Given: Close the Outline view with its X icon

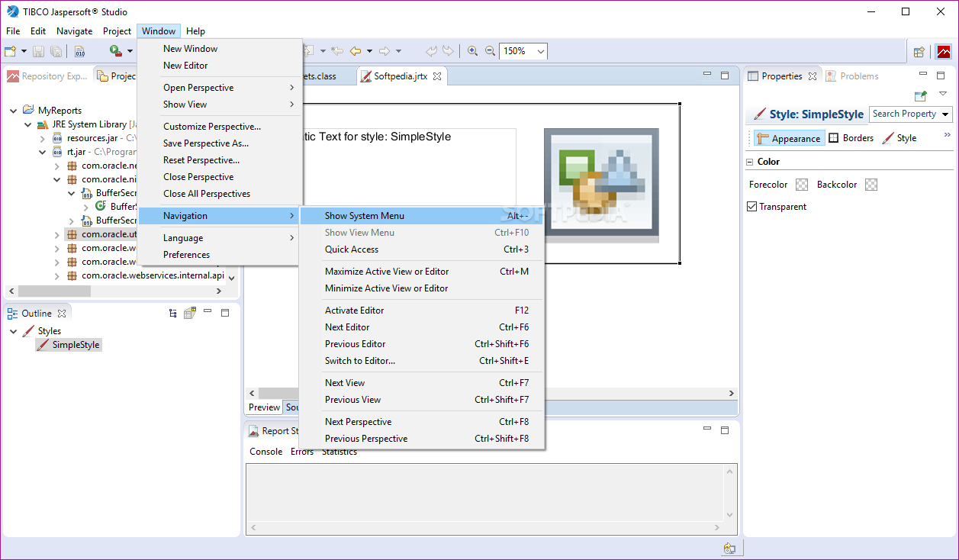Looking at the screenshot, I should point(62,314).
